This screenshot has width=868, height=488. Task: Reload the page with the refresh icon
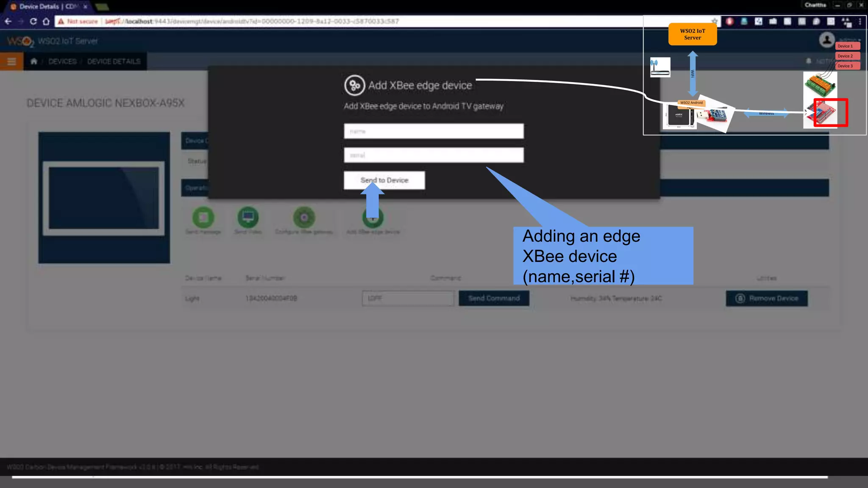(33, 21)
